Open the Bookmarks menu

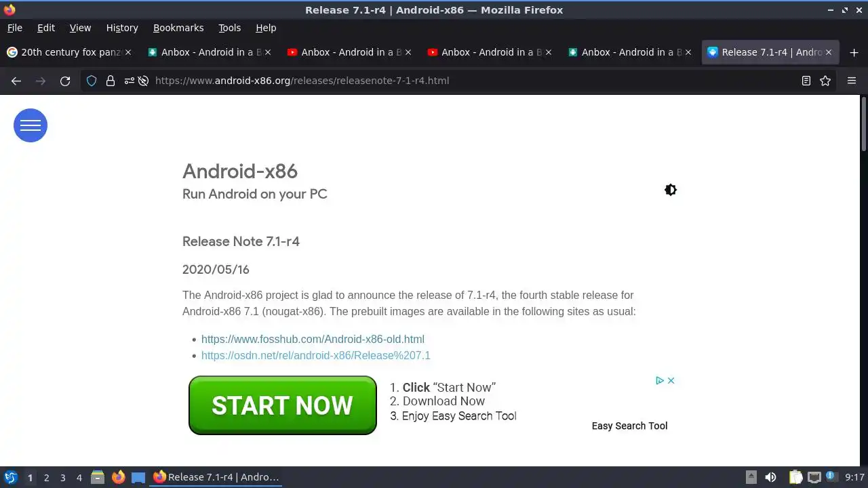178,28
